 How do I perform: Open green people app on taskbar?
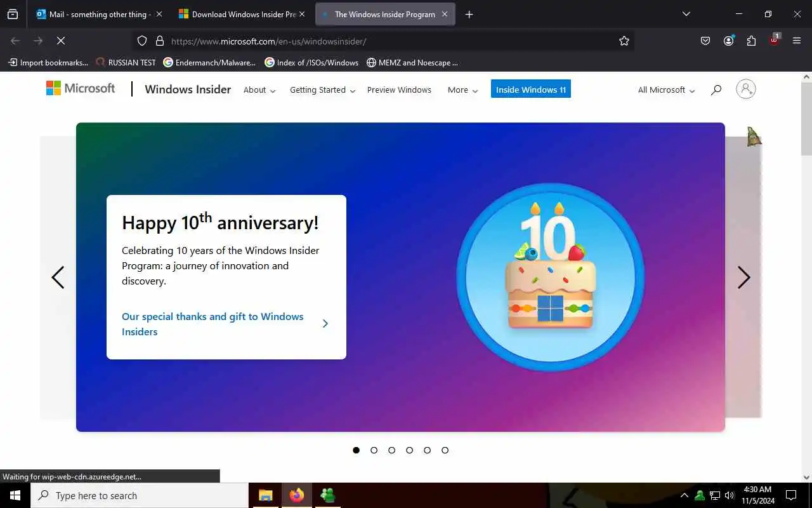point(328,495)
